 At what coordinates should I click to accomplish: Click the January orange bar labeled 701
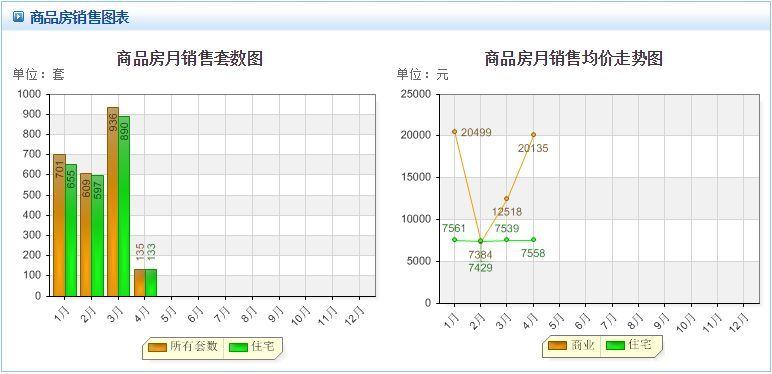60,225
